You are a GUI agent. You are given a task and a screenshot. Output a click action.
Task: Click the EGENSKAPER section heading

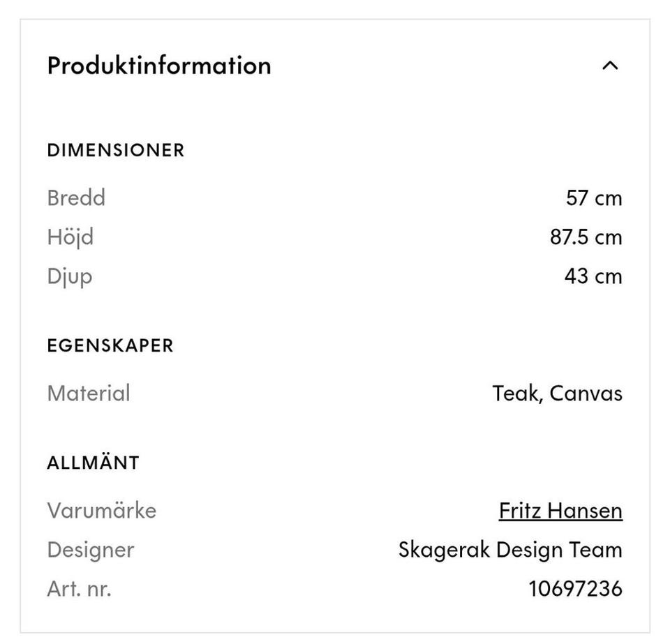(110, 345)
